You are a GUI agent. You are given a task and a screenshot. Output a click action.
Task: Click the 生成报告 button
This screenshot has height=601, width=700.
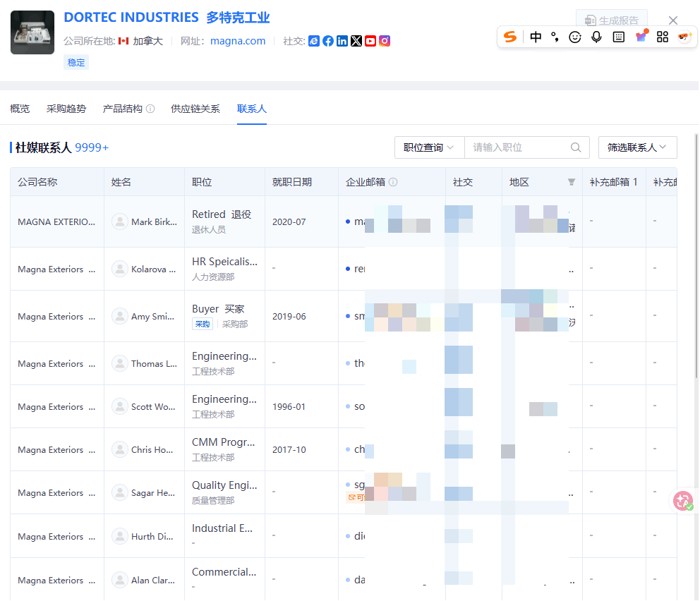click(612, 20)
